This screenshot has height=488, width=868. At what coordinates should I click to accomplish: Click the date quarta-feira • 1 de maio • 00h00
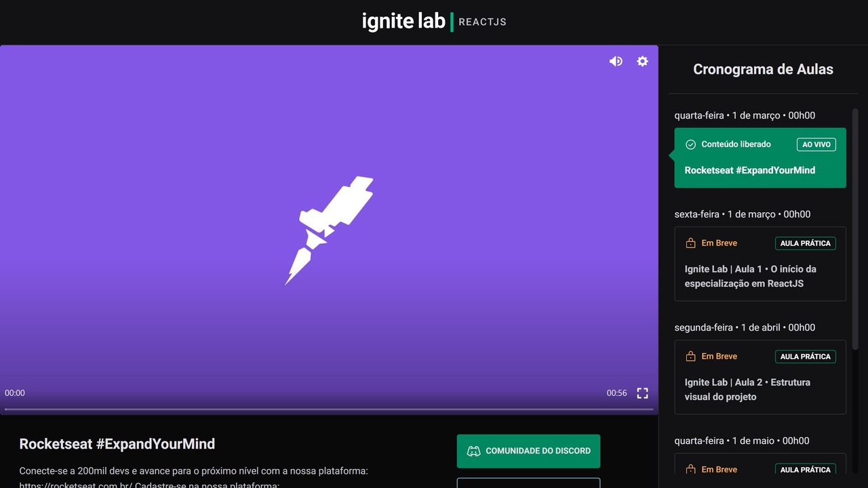[742, 441]
